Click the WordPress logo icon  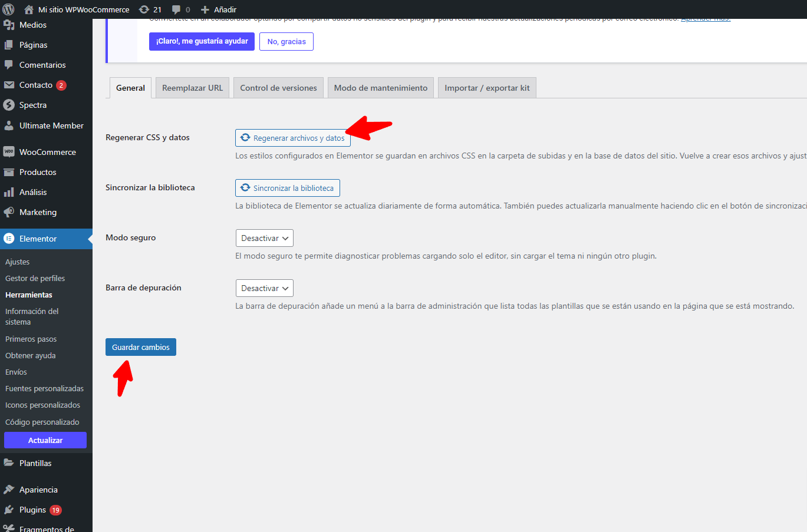click(8, 9)
